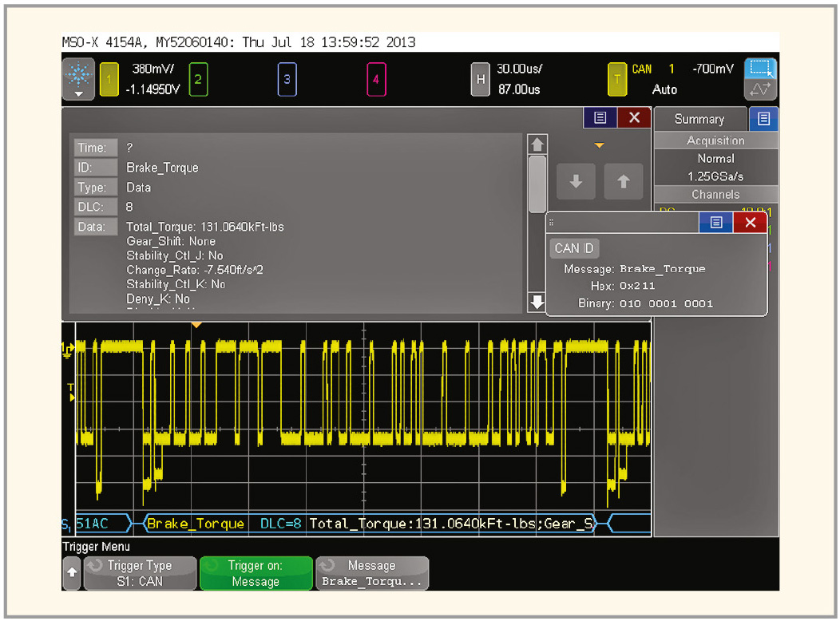The width and height of the screenshot is (840, 621).
Task: Go to the previous row with the up arrow
Action: point(624,182)
